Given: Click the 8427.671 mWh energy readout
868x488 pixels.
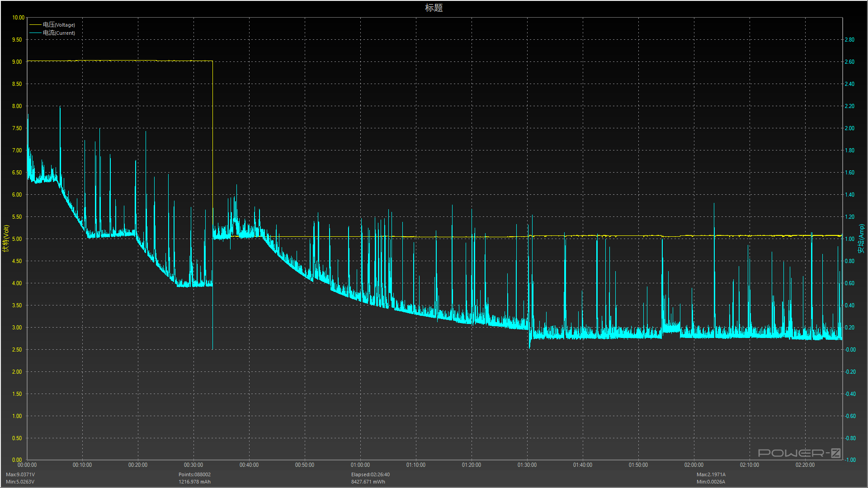Looking at the screenshot, I should pyautogui.click(x=368, y=482).
